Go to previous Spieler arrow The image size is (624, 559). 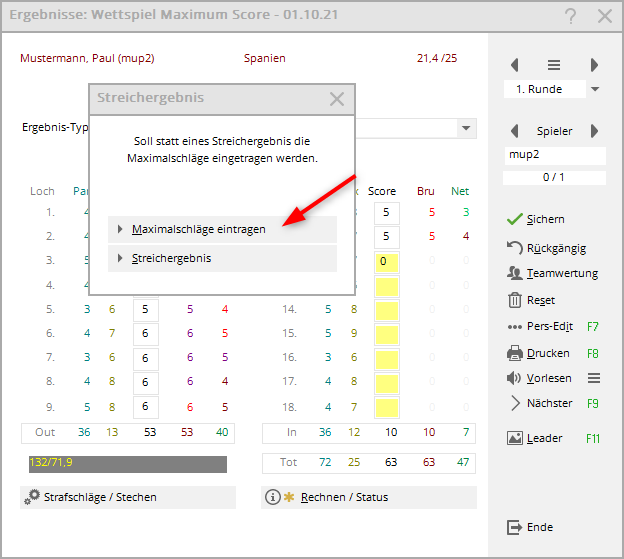click(515, 131)
